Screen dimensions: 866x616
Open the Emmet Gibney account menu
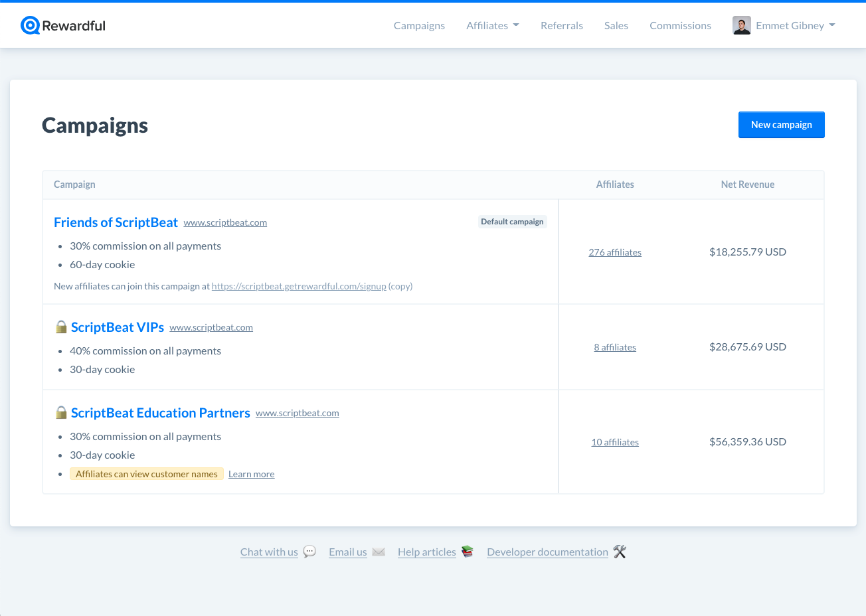[784, 25]
